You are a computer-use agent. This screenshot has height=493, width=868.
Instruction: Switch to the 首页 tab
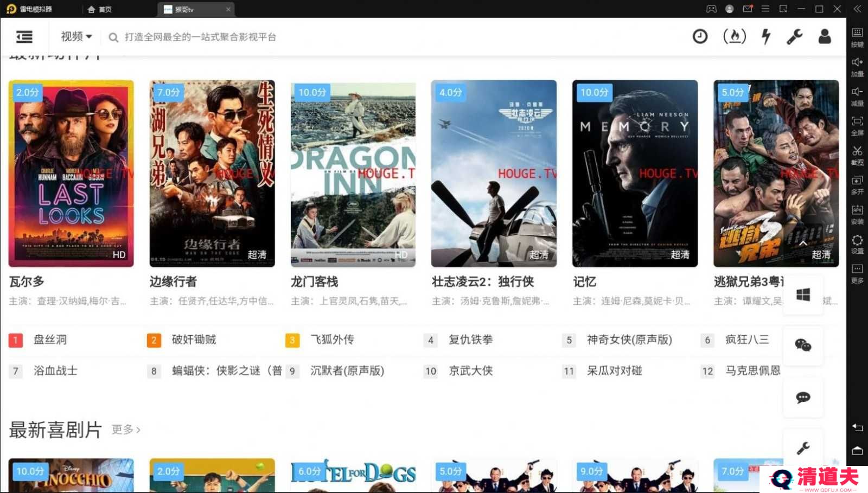tap(100, 9)
